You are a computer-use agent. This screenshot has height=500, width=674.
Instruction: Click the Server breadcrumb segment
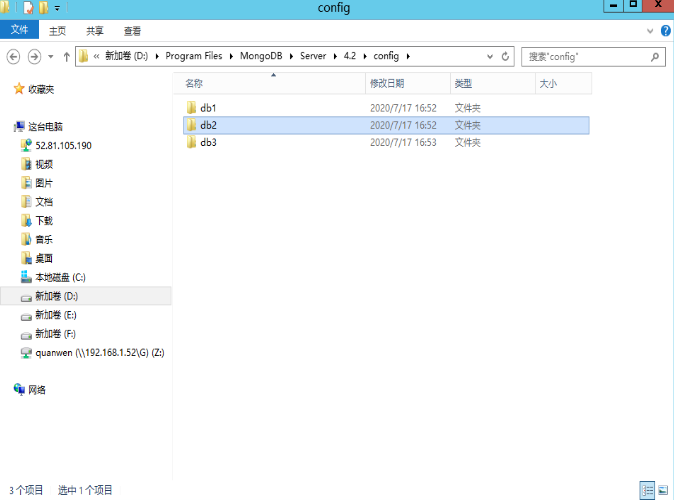coord(313,56)
